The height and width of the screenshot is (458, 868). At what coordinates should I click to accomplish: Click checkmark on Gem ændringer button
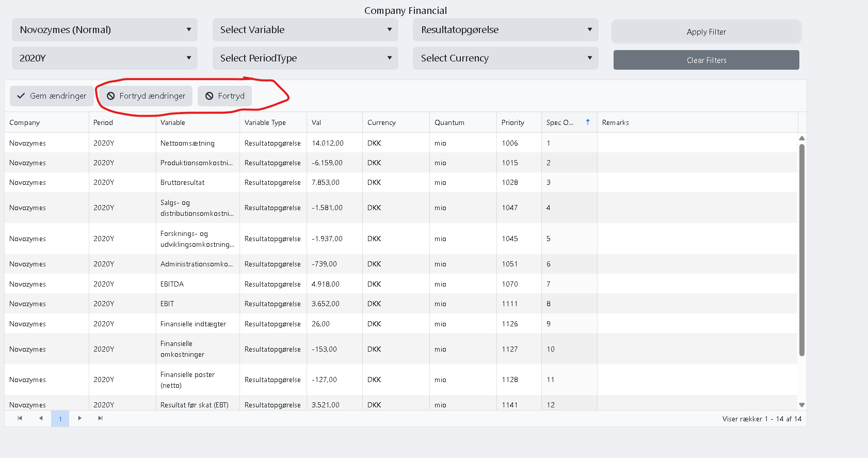click(21, 96)
